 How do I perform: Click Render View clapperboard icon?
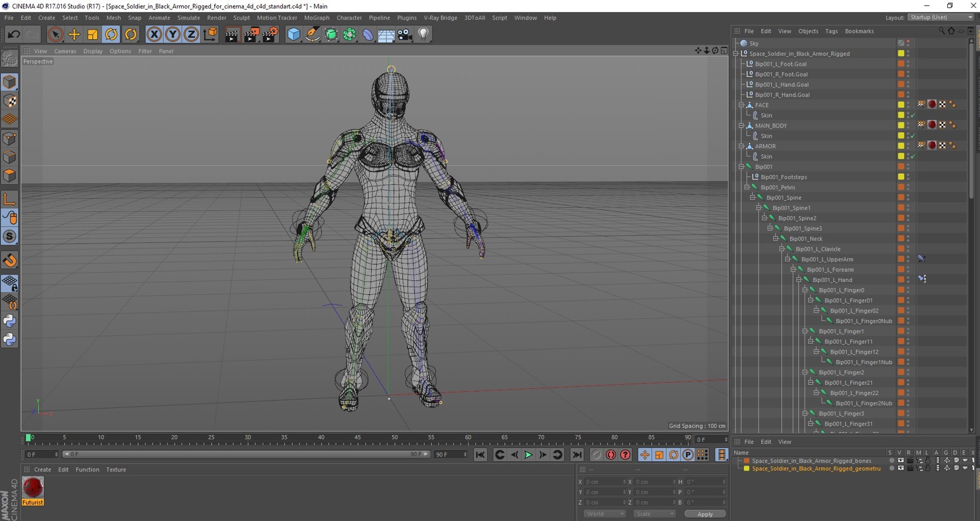point(232,34)
